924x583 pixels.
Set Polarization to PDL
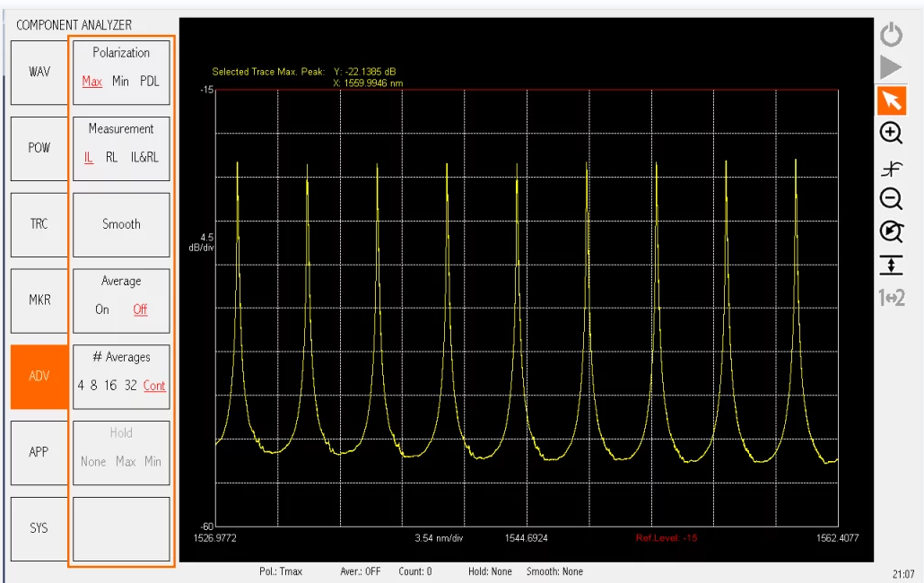pyautogui.click(x=150, y=82)
